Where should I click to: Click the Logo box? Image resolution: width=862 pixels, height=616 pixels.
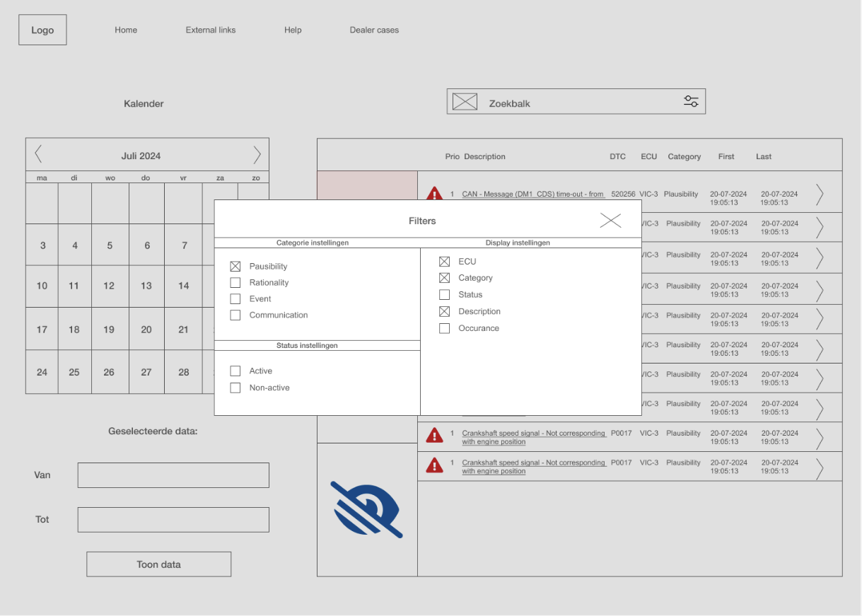42,30
